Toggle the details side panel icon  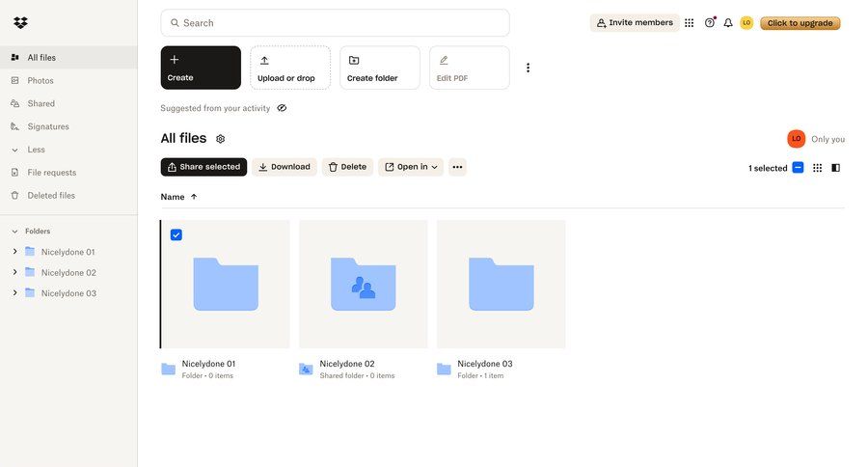(x=836, y=168)
